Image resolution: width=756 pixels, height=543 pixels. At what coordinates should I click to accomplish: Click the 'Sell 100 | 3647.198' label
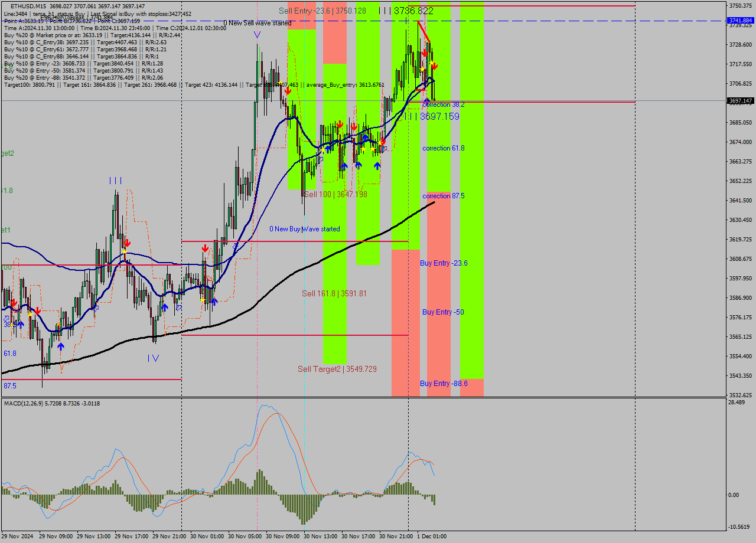click(336, 194)
